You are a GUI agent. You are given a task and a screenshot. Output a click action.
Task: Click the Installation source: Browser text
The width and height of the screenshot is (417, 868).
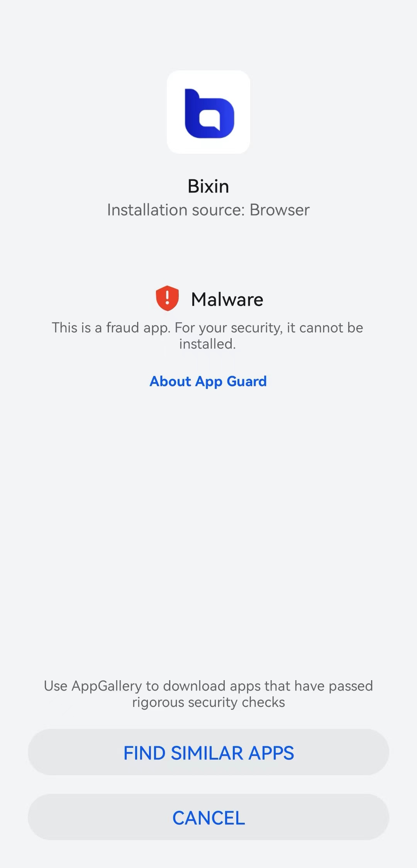tap(208, 210)
